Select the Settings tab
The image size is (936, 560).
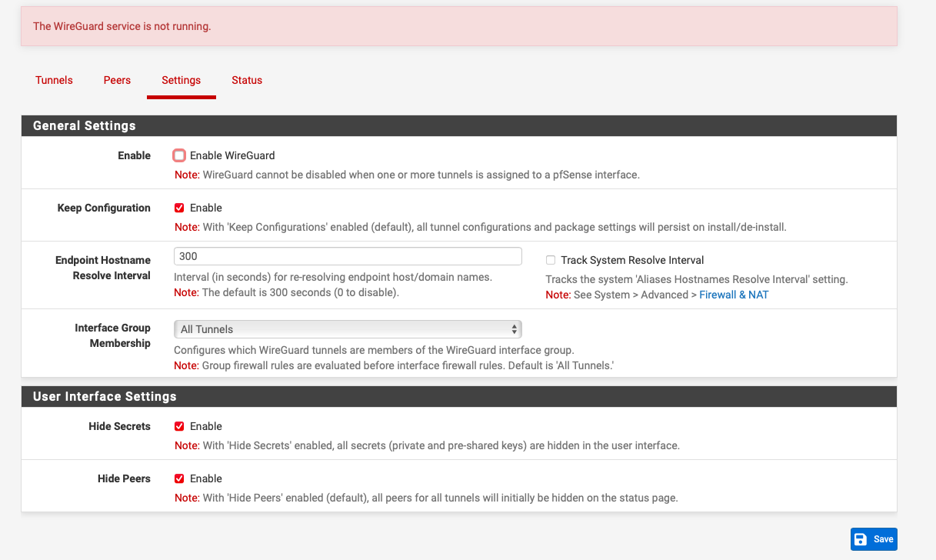click(x=181, y=80)
